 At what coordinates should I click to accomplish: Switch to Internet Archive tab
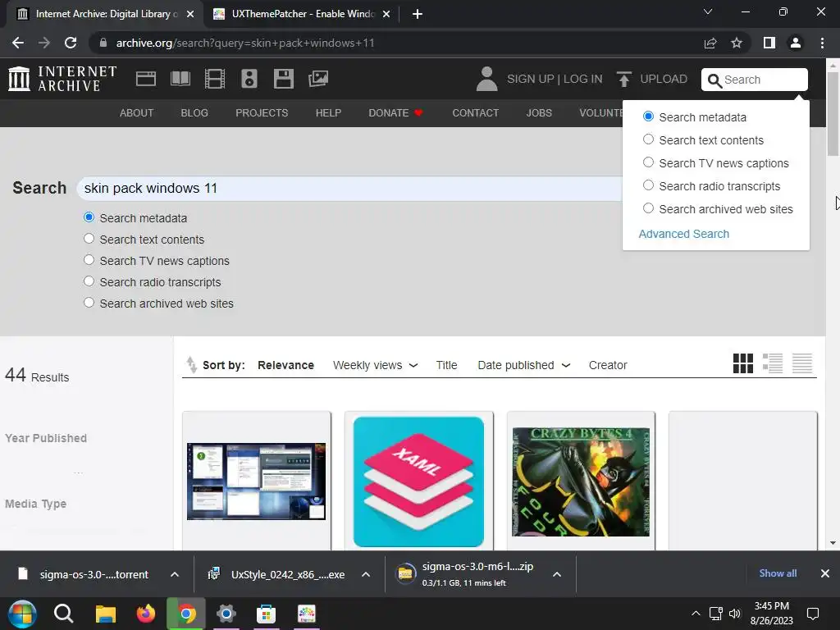tap(105, 14)
